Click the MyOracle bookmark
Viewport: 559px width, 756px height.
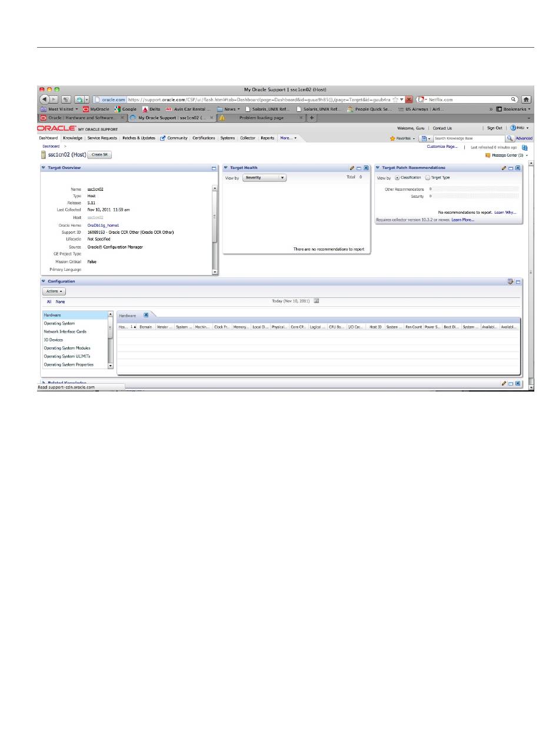(96, 109)
